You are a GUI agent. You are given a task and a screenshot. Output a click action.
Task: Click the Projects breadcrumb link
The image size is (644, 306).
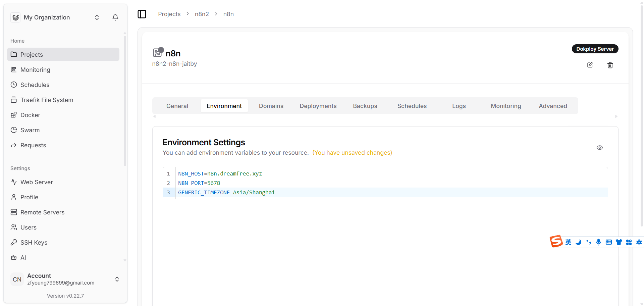(169, 14)
